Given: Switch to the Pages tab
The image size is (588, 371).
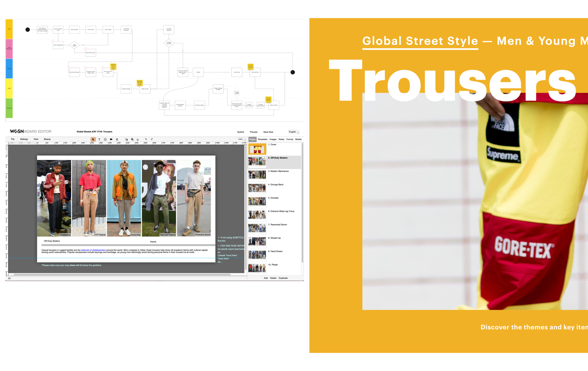Looking at the screenshot, I should point(253,140).
